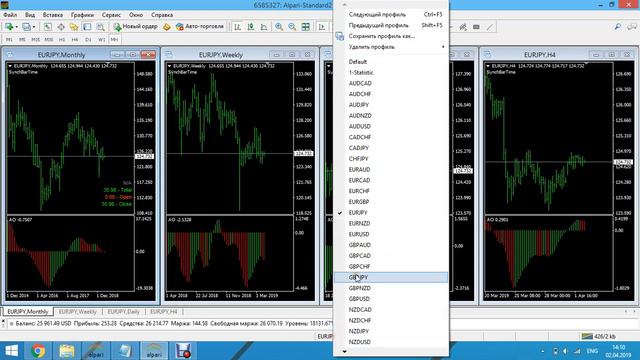Toggle the 'Авто-торговля' button
The width and height of the screenshot is (640, 360).
point(200,27)
